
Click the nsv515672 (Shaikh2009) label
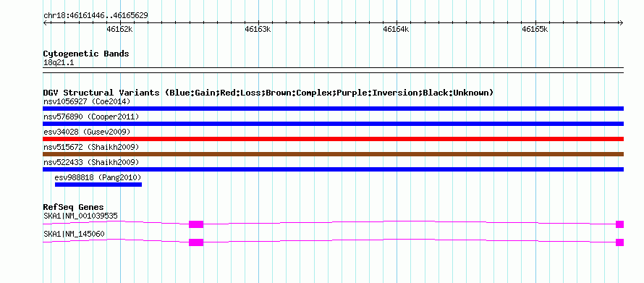(91, 147)
